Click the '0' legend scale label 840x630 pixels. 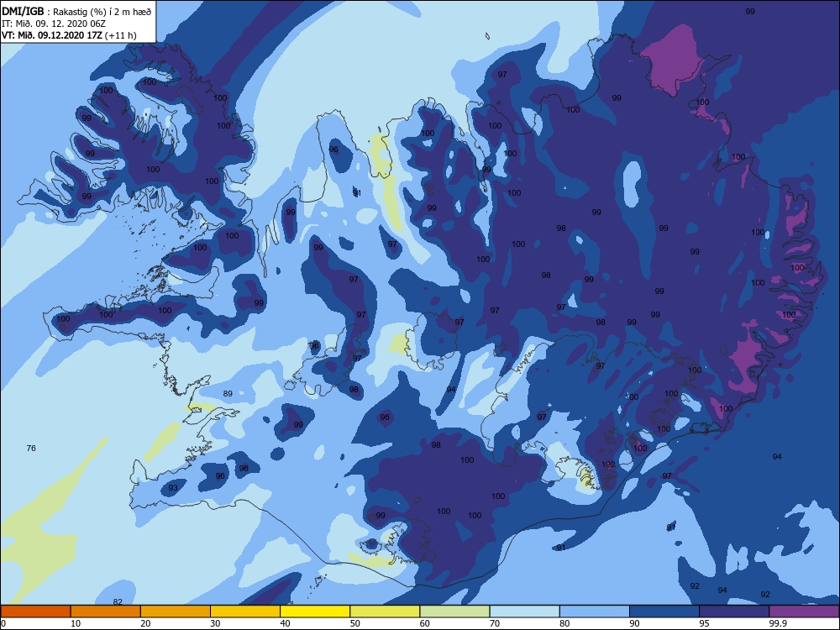3,623
